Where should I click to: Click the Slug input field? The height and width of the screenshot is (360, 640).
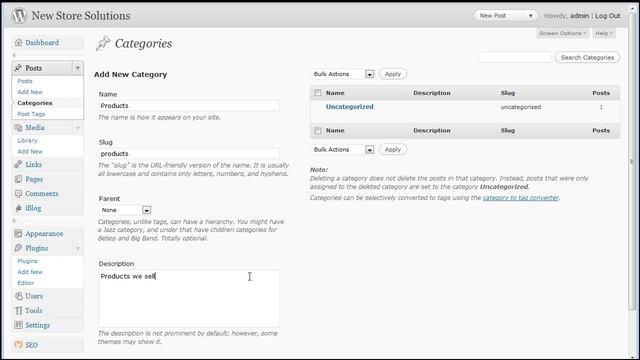[189, 154]
